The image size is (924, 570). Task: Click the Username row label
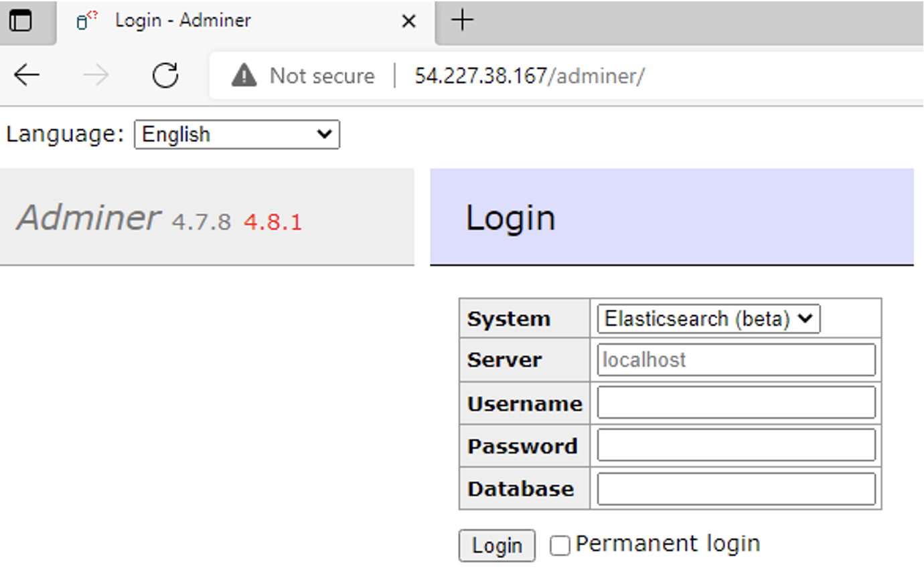click(x=525, y=404)
